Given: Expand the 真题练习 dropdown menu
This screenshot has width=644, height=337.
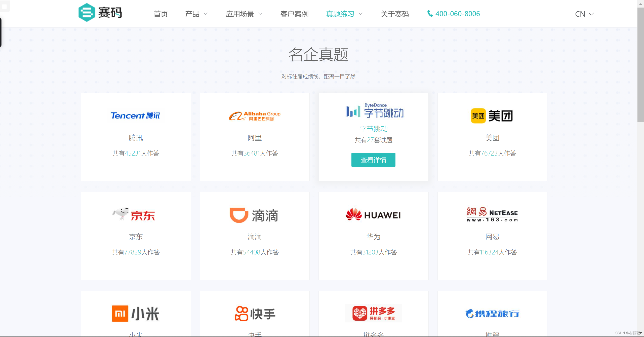Looking at the screenshot, I should point(344,14).
